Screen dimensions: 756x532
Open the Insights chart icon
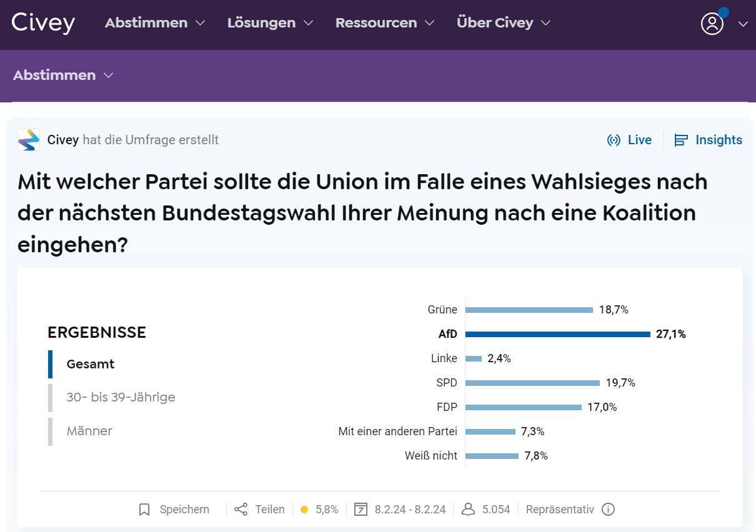coord(681,140)
